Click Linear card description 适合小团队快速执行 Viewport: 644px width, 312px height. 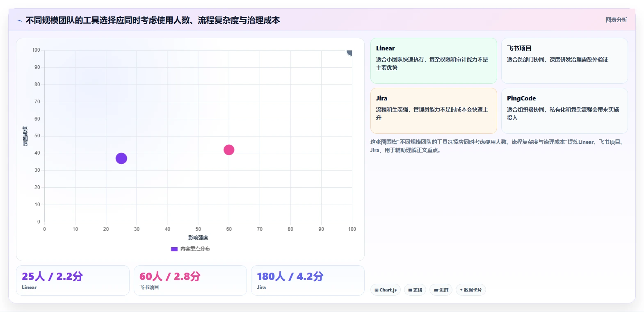click(432, 64)
